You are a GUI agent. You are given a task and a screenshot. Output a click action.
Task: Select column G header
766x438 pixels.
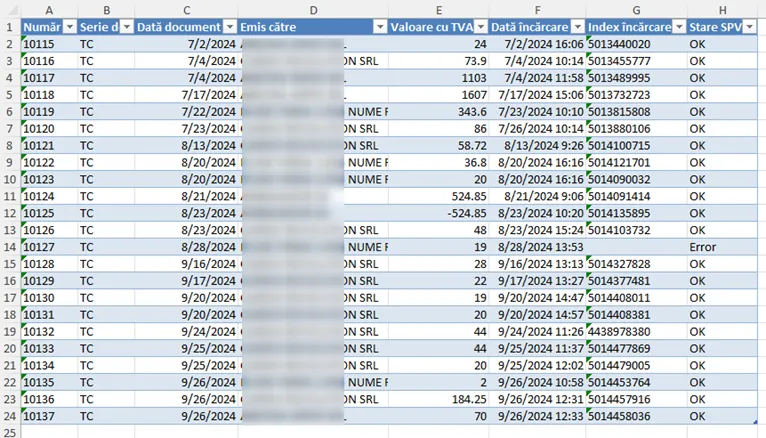636,10
